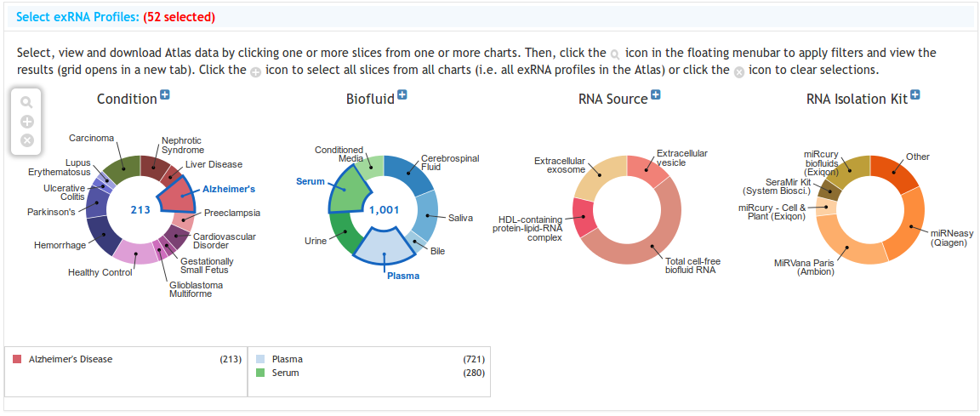The height and width of the screenshot is (416, 980).
Task: Expand the Condition chart plus icon
Action: [x=165, y=94]
